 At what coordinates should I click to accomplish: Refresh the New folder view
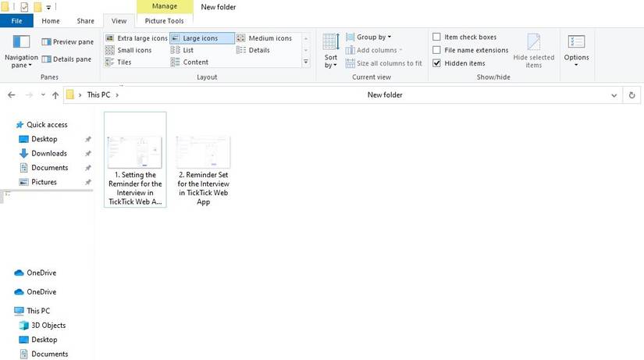[632, 95]
